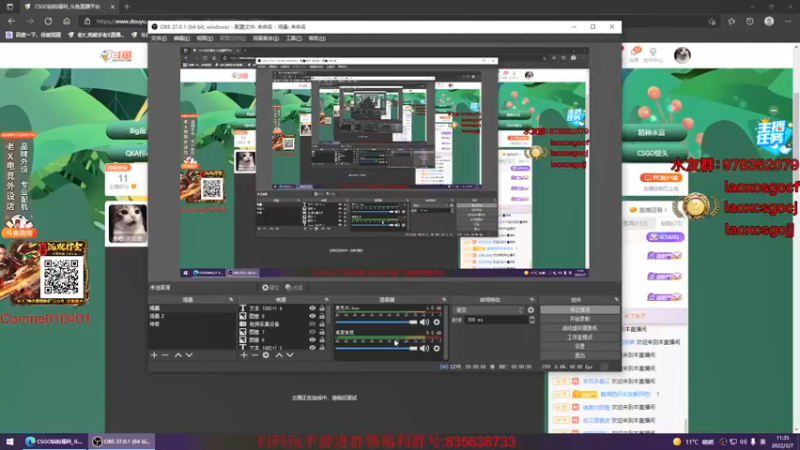Pop out the Scenes dock panel icon
Viewport: 800px width, 450px height.
coord(231,299)
